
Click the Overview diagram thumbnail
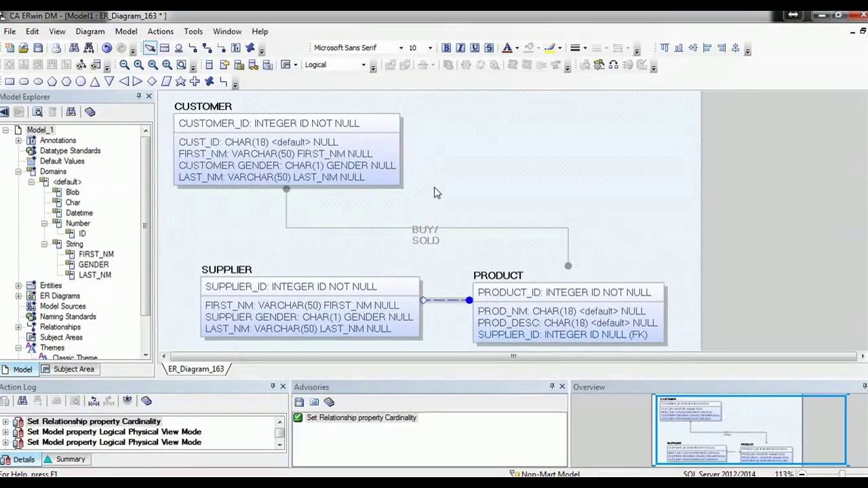[750, 430]
